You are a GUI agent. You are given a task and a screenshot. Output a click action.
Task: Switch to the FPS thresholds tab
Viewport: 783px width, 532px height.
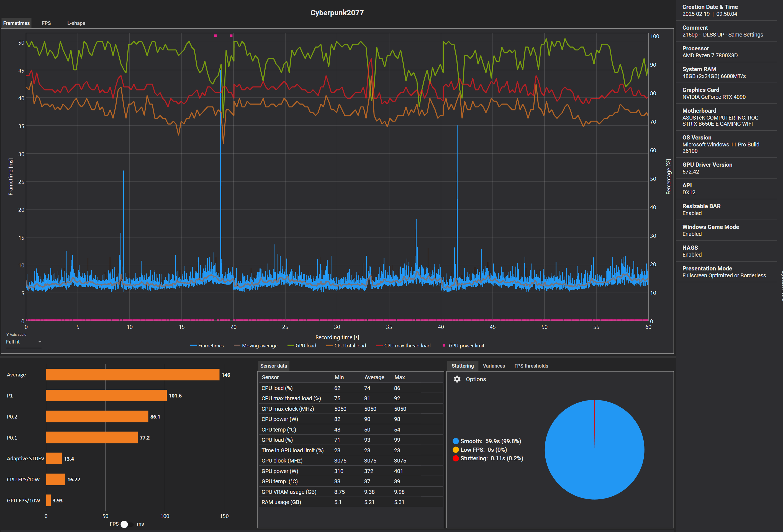click(x=531, y=366)
